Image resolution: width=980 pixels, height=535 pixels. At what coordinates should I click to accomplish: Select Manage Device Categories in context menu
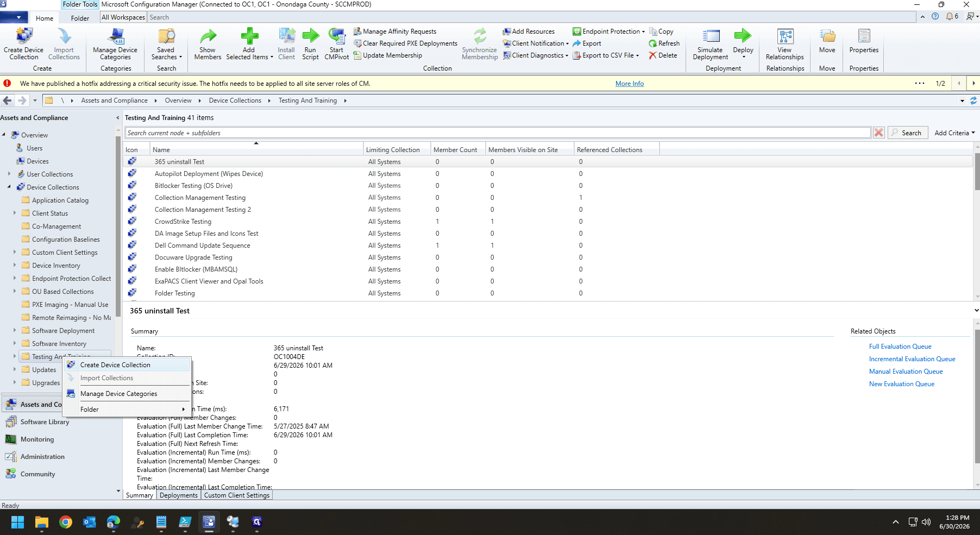[x=127, y=394]
